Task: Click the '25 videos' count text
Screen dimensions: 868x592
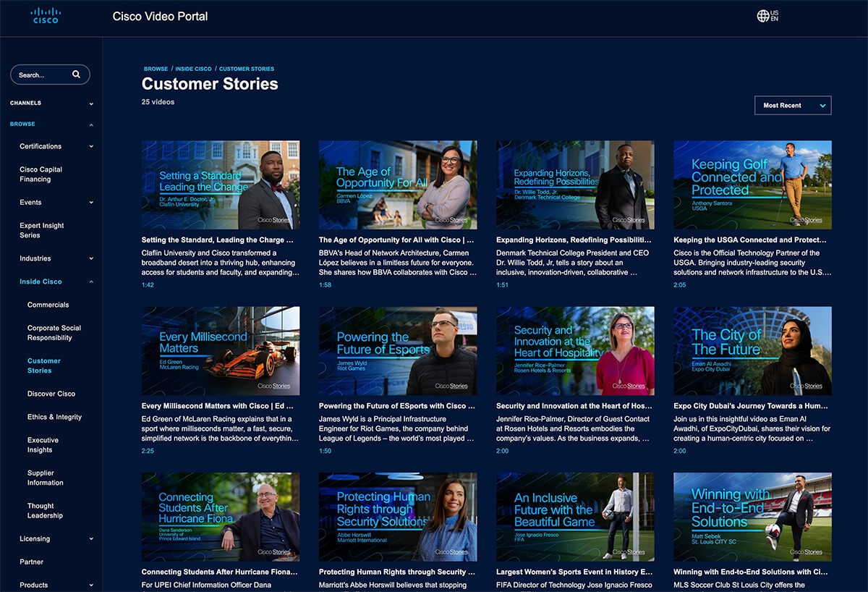Action: [158, 102]
